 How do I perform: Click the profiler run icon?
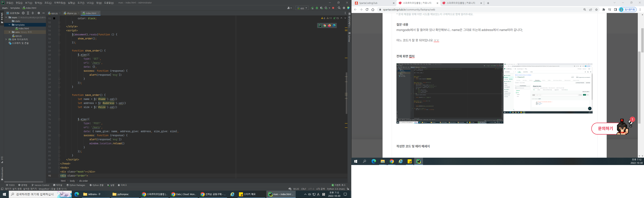point(326,8)
